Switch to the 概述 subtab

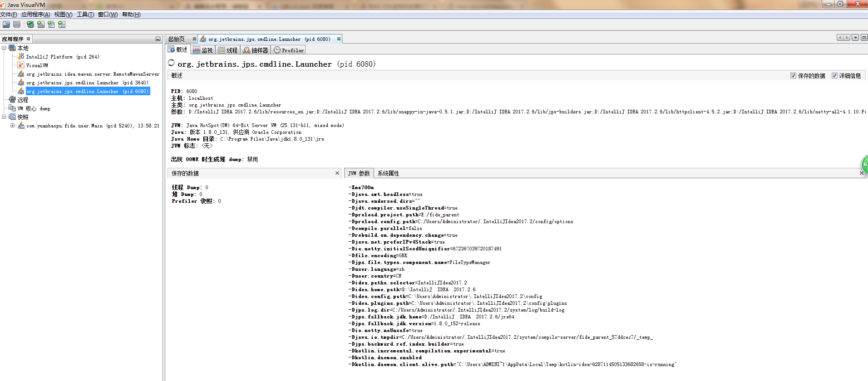(178, 50)
